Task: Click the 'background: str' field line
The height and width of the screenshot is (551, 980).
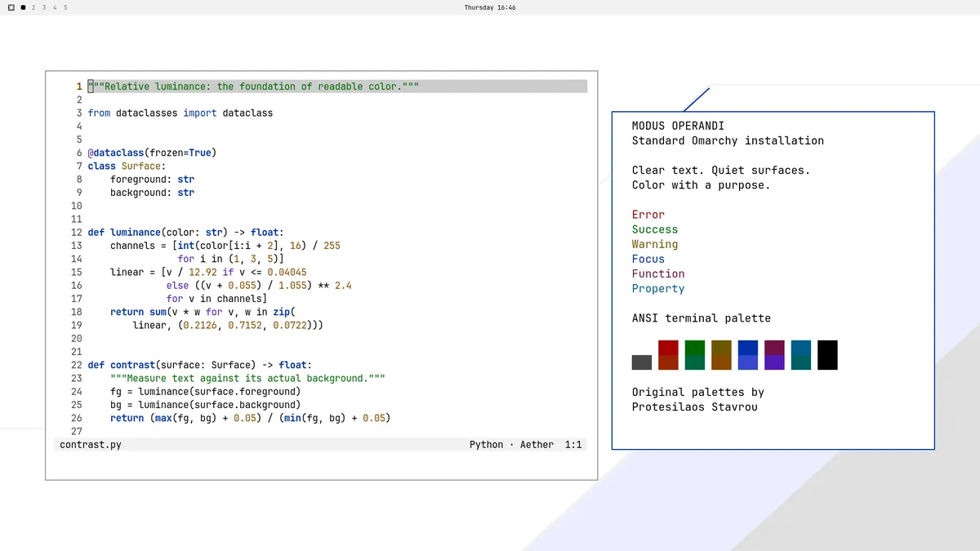Action: point(153,193)
